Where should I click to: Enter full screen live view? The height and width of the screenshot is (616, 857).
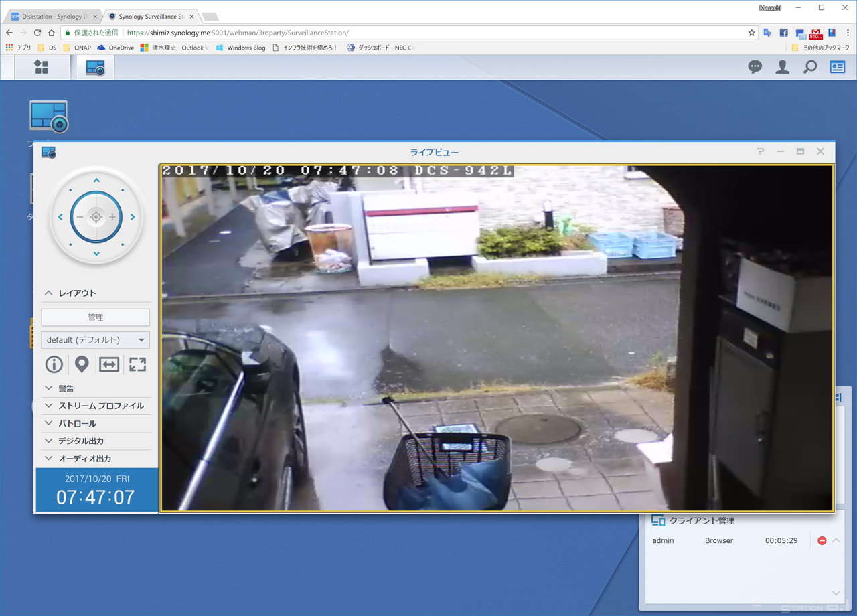(x=137, y=364)
